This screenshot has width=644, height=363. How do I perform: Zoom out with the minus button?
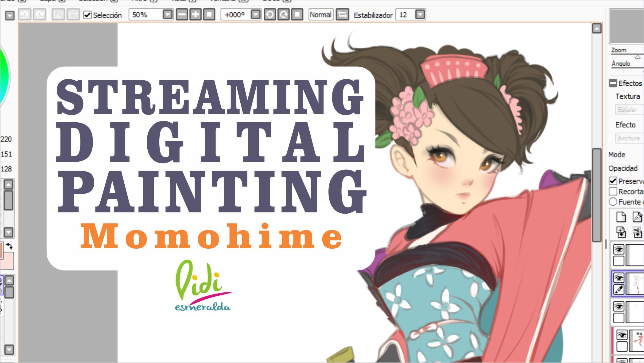[x=182, y=14]
